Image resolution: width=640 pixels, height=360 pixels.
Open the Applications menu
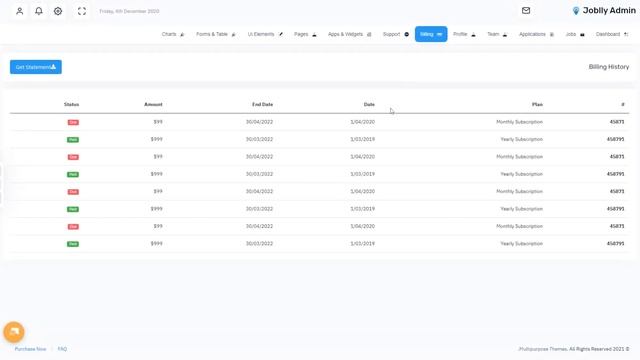coord(536,34)
